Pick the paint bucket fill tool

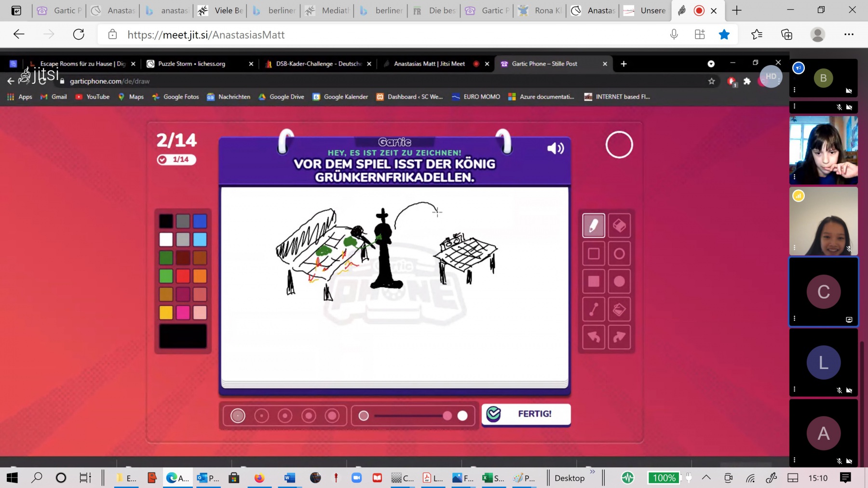pyautogui.click(x=619, y=309)
